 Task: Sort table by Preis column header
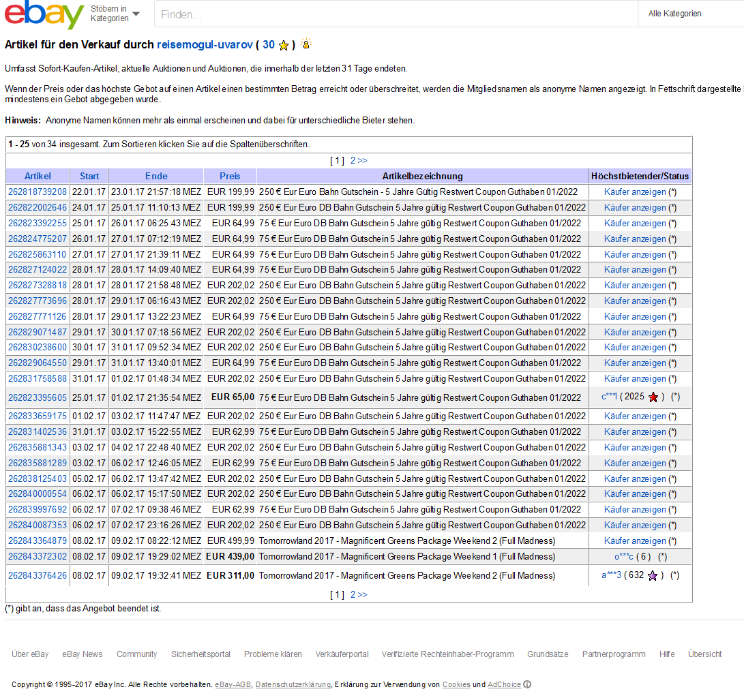[x=230, y=176]
